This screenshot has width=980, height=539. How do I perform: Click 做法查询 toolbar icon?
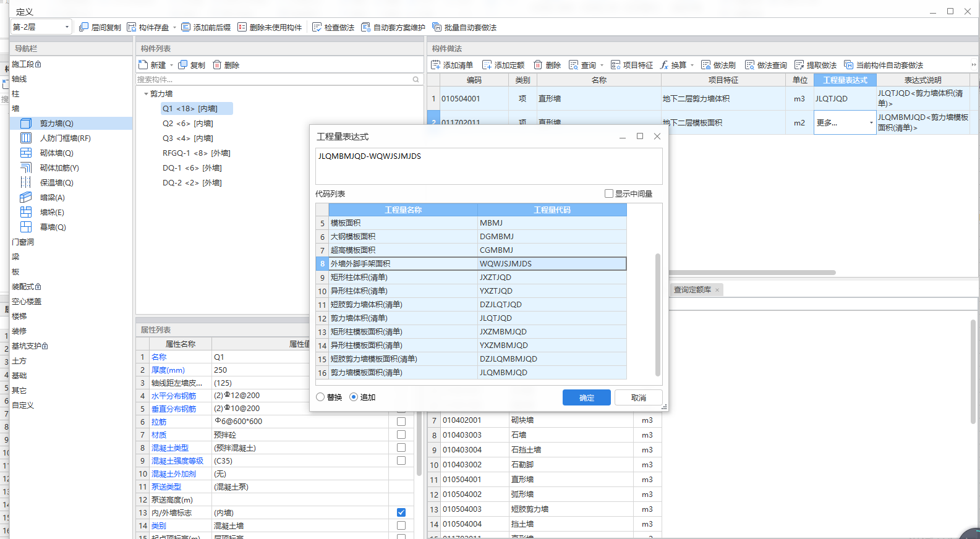750,65
